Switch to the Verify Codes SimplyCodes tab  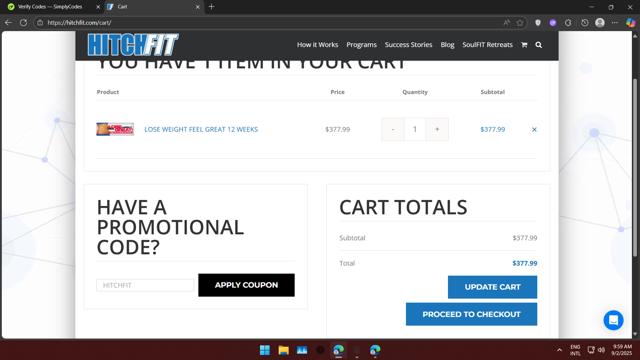tap(50, 7)
